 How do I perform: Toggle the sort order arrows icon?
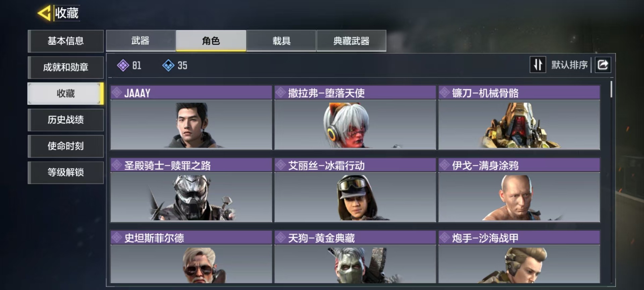tap(538, 64)
